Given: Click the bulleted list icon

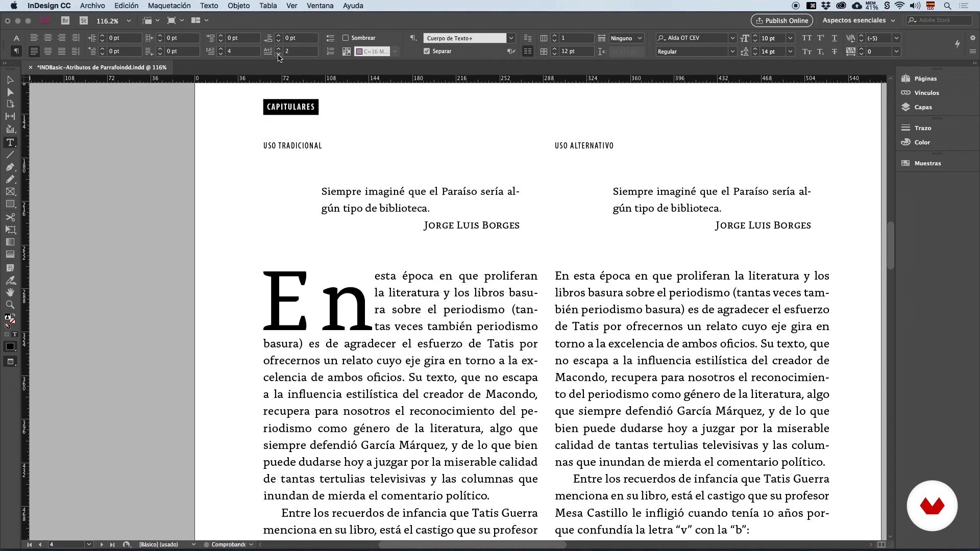Looking at the screenshot, I should pos(330,38).
